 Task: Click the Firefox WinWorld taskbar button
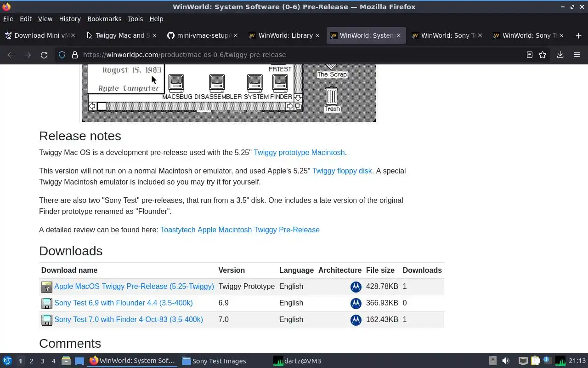click(x=132, y=361)
